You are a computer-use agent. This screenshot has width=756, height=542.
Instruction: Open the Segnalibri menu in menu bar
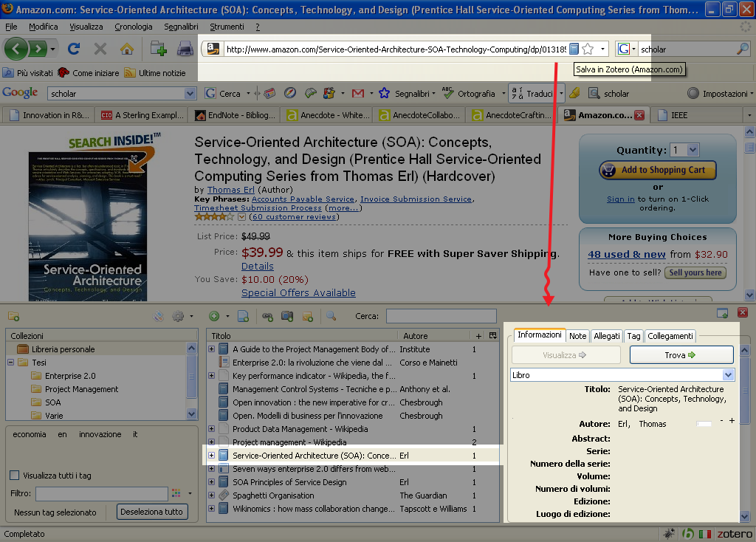click(181, 27)
